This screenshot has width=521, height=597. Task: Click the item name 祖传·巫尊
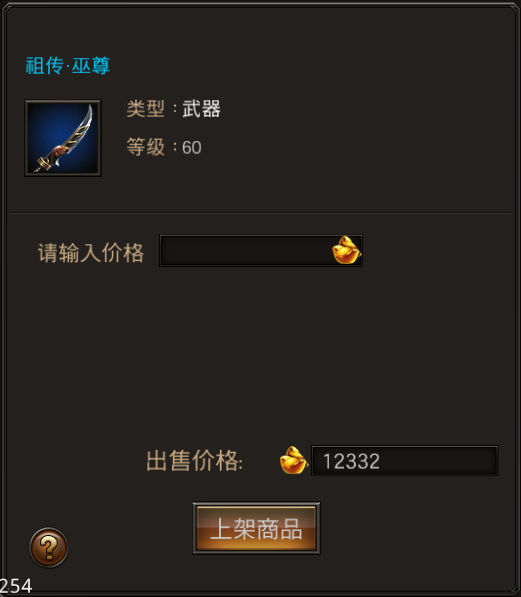(x=68, y=65)
